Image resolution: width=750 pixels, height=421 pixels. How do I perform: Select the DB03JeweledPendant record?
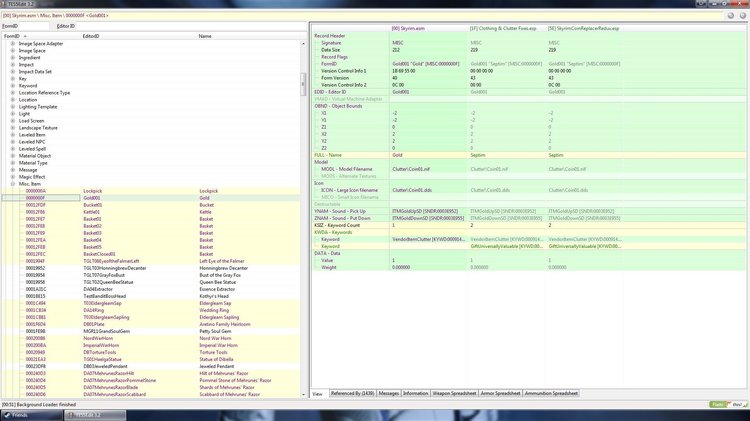(x=151, y=366)
